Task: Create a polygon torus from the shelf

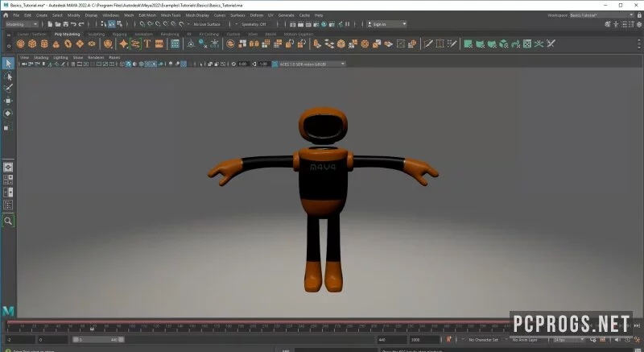Action: pos(68,43)
